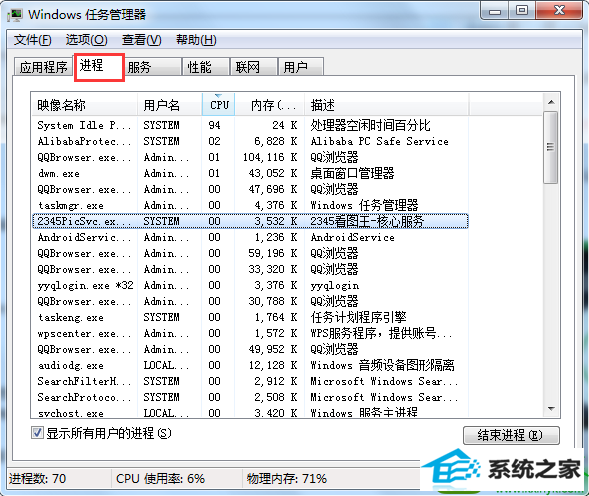Click the Task Manager title bar icon
Viewport: 589px width, 496px height.
point(15,15)
